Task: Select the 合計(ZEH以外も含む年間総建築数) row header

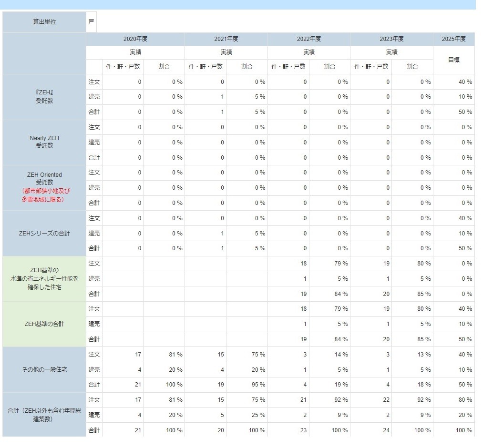Action: 44,415
